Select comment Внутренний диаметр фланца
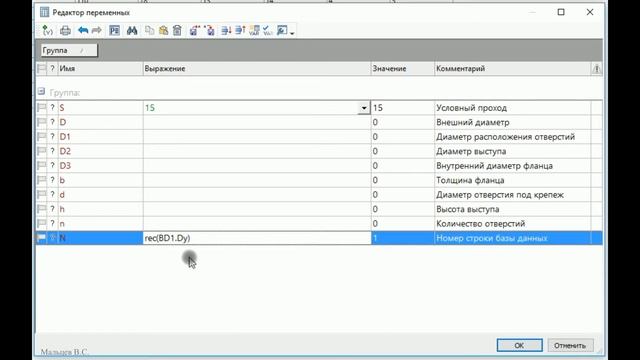The image size is (640, 360). [x=494, y=166]
